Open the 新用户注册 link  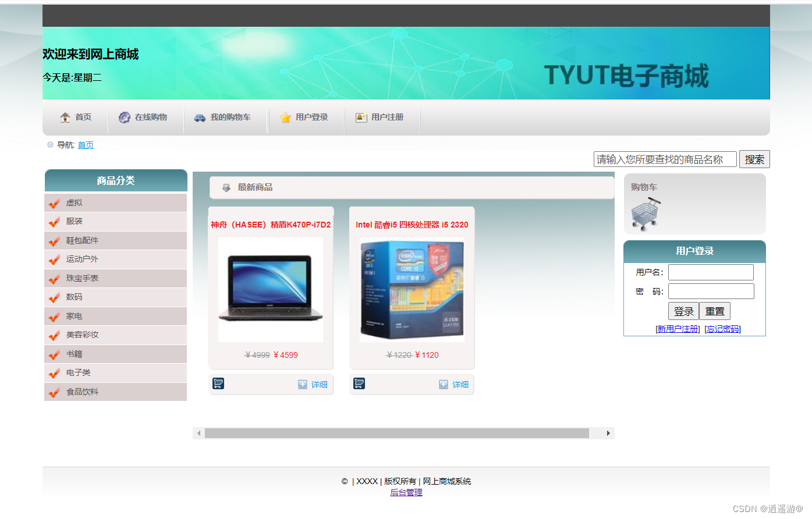[678, 329]
